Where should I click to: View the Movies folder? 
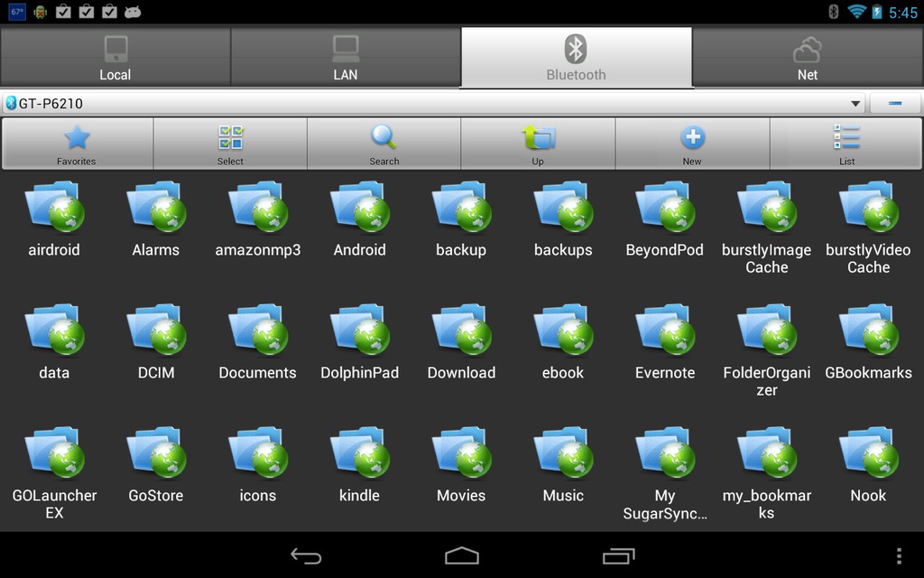tap(461, 465)
